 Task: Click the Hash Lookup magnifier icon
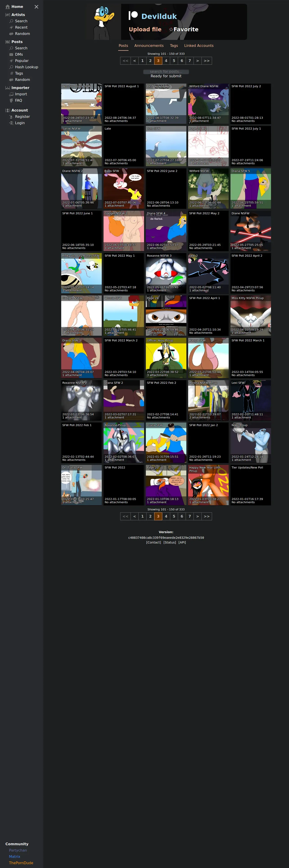11,67
